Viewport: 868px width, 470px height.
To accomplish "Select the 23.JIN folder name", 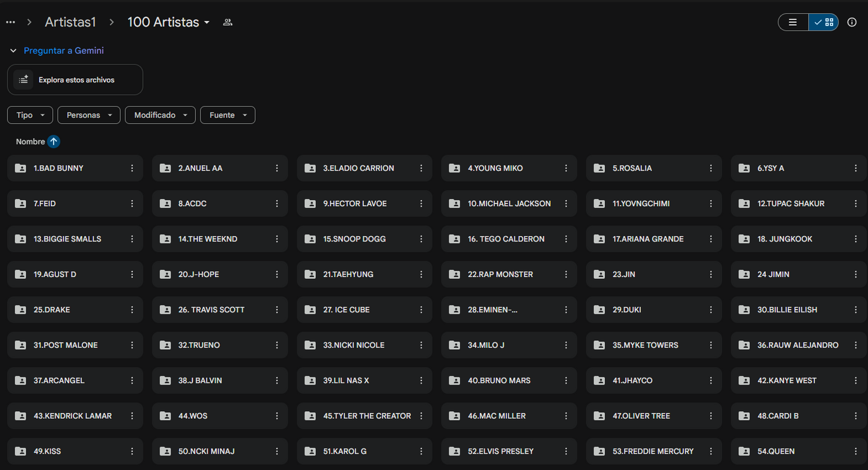I will click(x=624, y=275).
